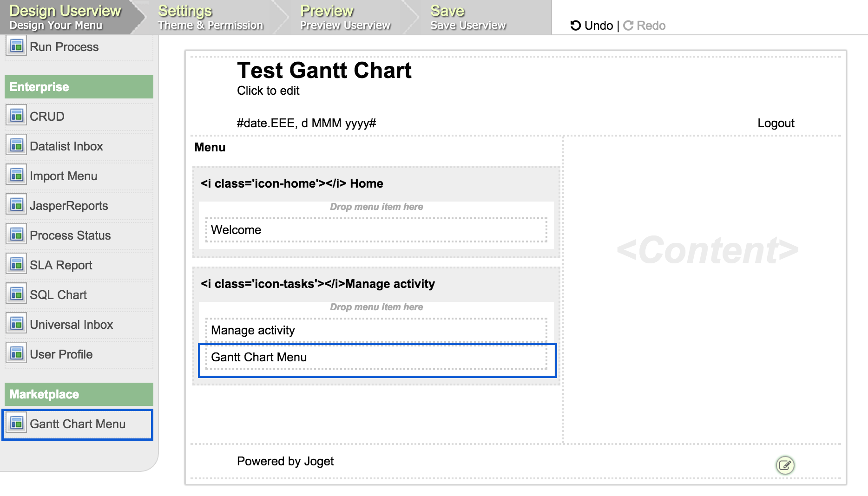Open the Settings Theme & Permission step
This screenshot has width=868, height=496.
(x=210, y=18)
